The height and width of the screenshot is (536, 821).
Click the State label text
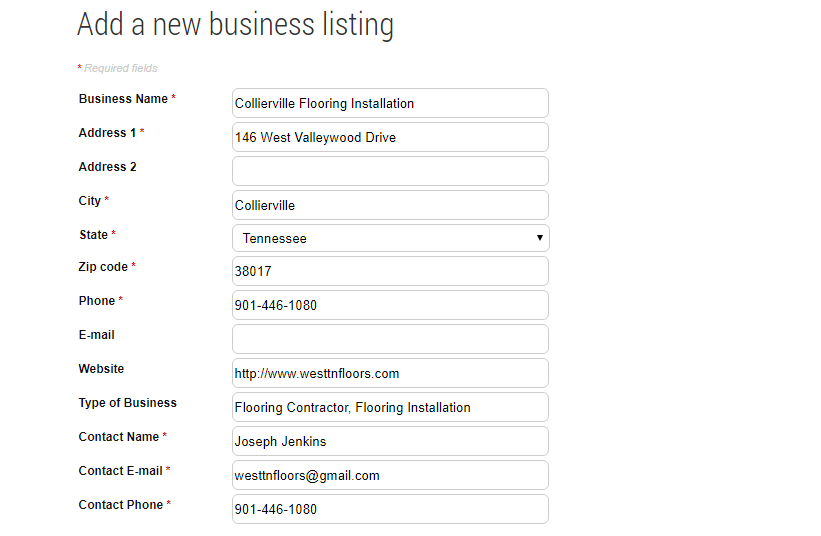pos(93,235)
